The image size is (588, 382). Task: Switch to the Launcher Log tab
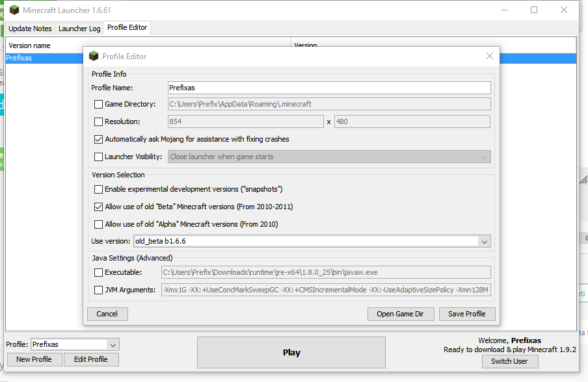[x=79, y=29]
